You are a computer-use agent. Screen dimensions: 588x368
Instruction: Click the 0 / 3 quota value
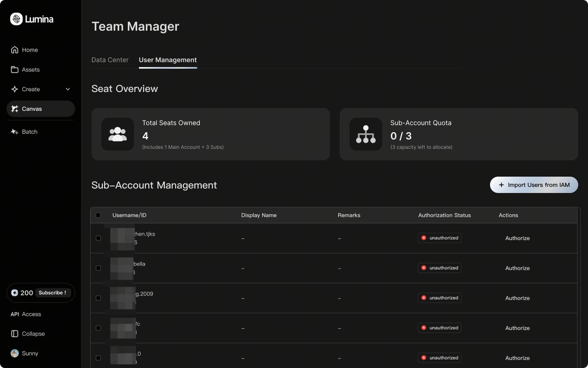pos(401,136)
